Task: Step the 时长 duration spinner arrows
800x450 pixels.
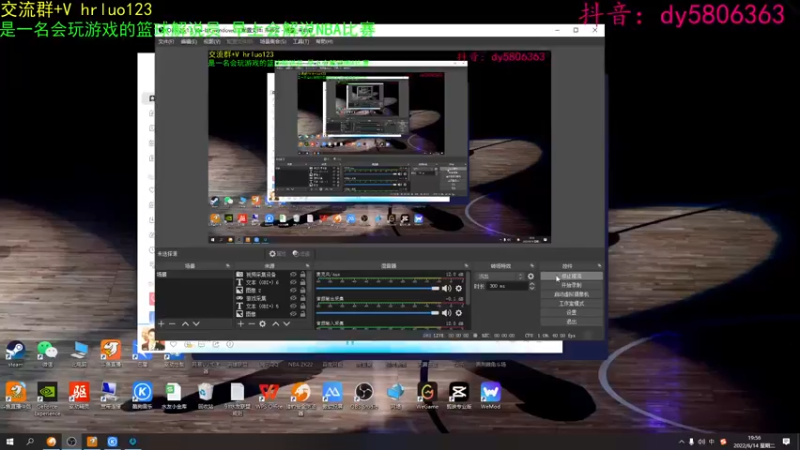Action: tap(531, 286)
